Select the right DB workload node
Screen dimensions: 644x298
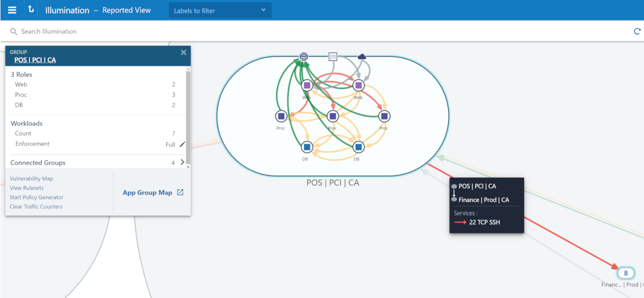tap(358, 147)
